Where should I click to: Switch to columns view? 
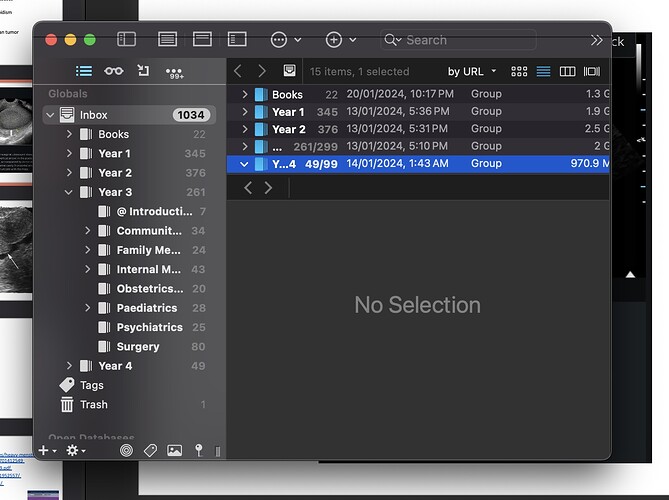tap(567, 72)
